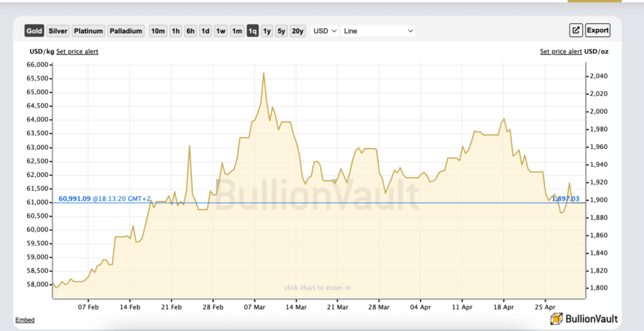Click the 1,800 right axis label
Viewport: 644px width, 331px height.
tap(600, 288)
